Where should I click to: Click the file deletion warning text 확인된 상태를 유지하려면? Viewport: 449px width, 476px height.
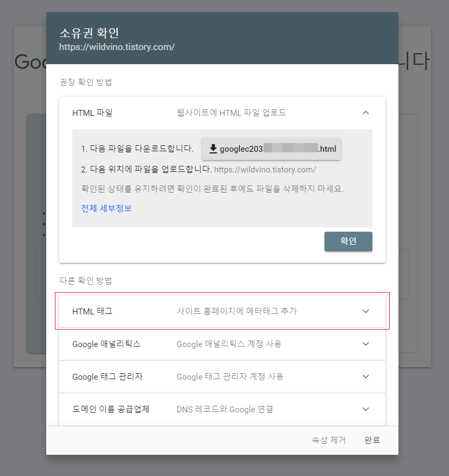[x=213, y=189]
